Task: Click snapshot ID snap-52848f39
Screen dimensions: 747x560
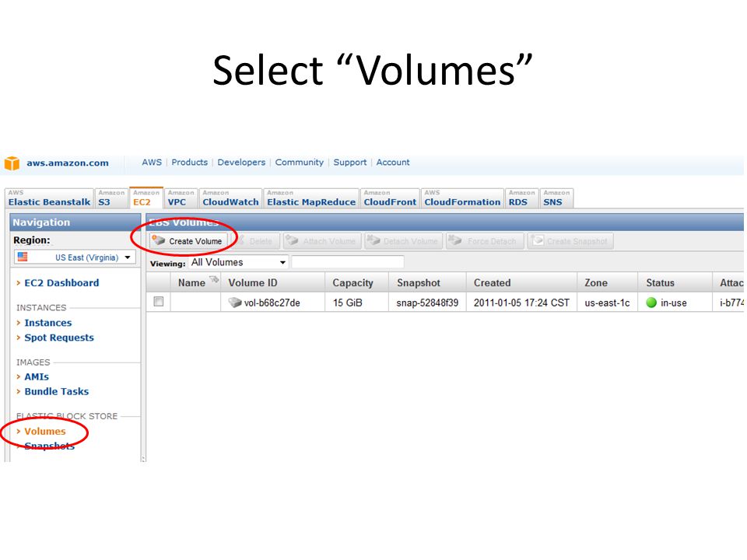Action: pyautogui.click(x=427, y=303)
